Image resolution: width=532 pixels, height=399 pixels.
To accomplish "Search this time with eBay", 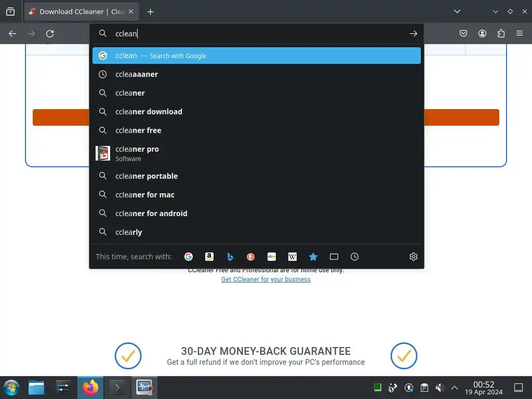I will [272, 257].
